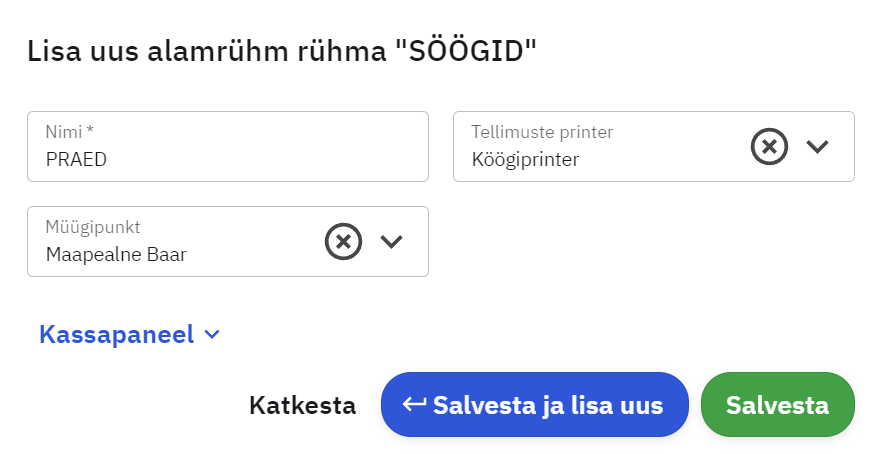
Task: Clear the Tellimuste printer selection
Action: 769,147
